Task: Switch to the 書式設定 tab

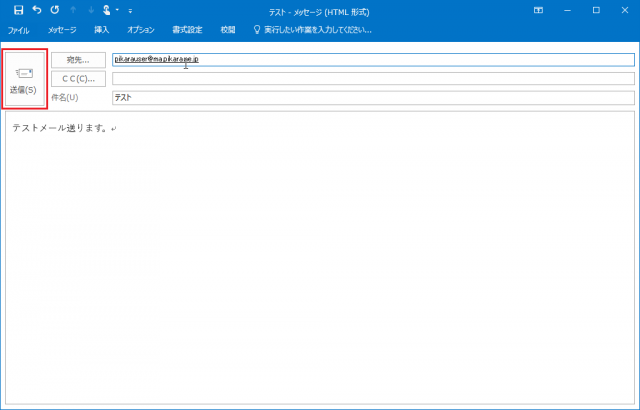Action: point(187,30)
